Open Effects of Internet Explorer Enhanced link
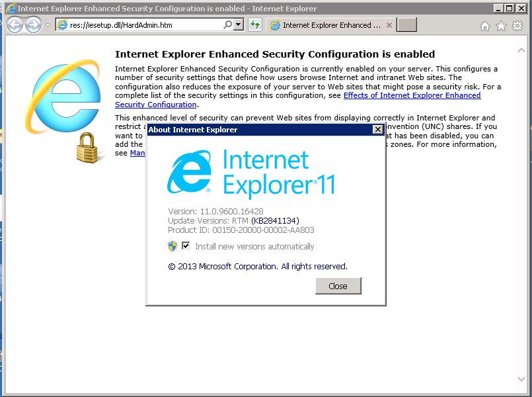 click(x=298, y=100)
